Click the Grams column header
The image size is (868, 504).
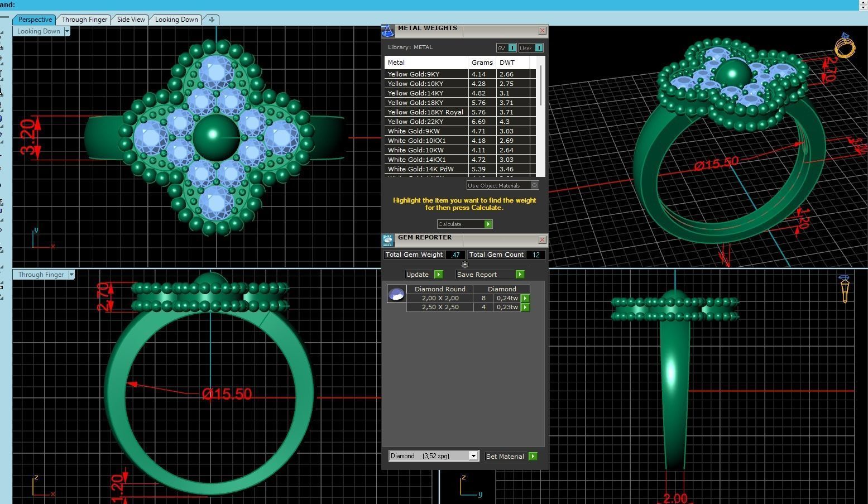pos(482,63)
